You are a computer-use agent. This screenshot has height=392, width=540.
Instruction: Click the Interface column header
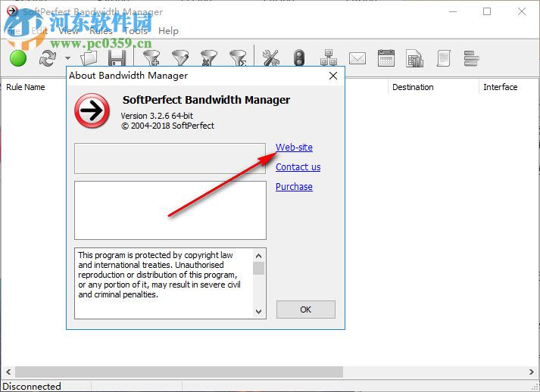coord(500,87)
